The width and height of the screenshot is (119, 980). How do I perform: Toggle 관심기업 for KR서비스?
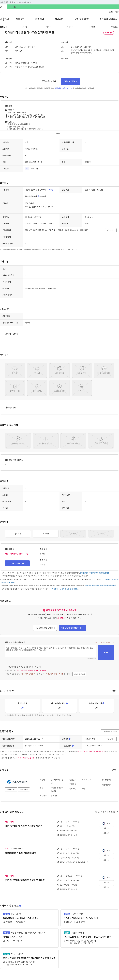coord(11,789)
